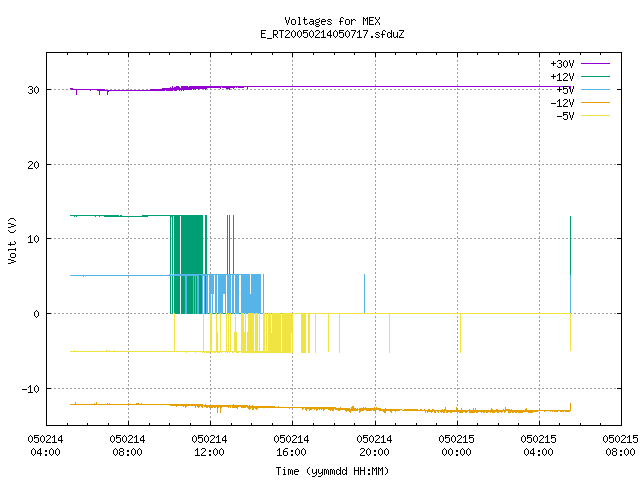Click the x-axis label '050215 08:00'
The image size is (640, 480).
[x=620, y=445]
